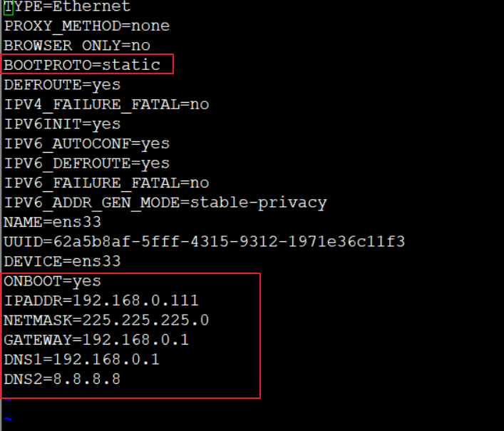Click the IPADDR=192.168.0.111 entry
This screenshot has width=504, height=431.
tap(101, 300)
